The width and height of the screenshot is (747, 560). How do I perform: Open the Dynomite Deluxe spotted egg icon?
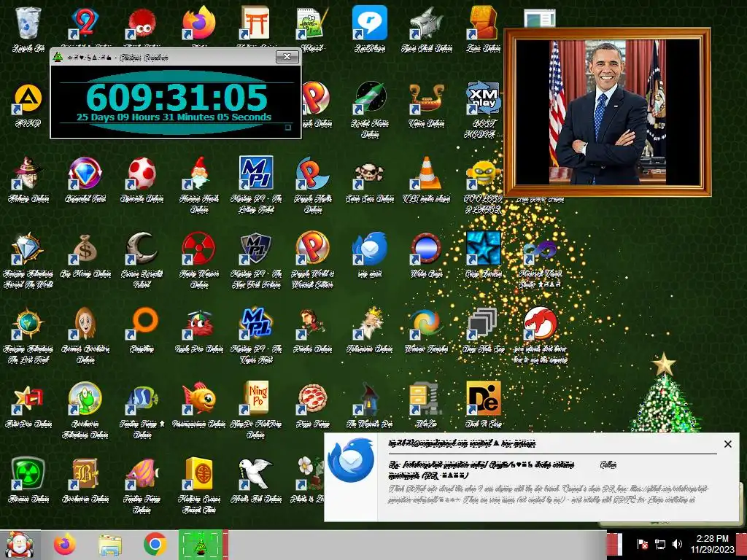point(142,173)
